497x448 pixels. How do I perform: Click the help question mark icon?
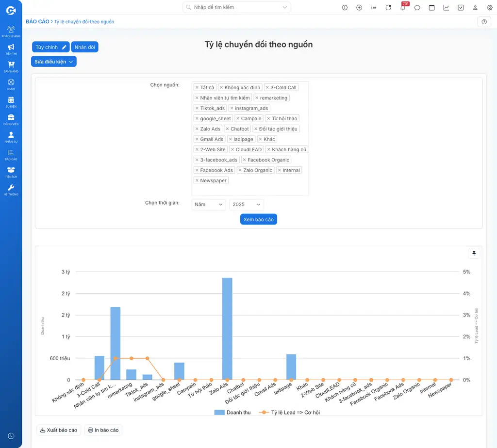click(x=484, y=21)
